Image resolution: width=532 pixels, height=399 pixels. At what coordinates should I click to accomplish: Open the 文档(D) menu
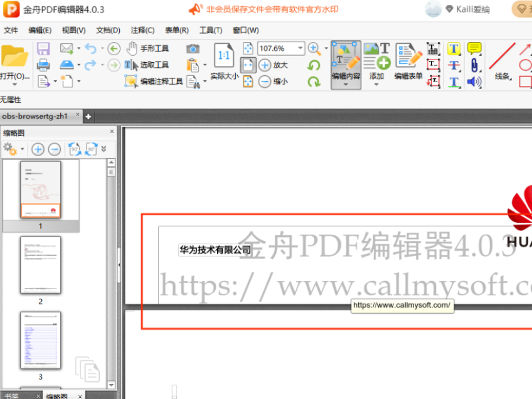click(x=108, y=30)
